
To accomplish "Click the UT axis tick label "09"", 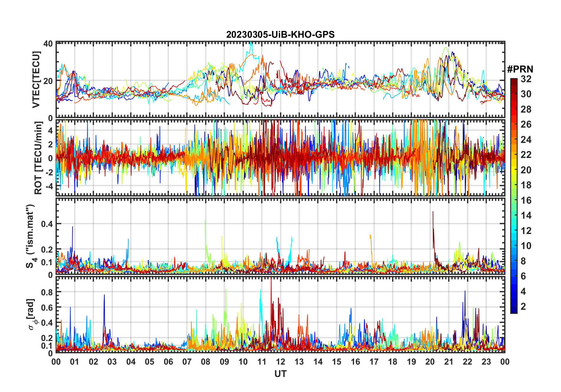I will [x=224, y=362].
